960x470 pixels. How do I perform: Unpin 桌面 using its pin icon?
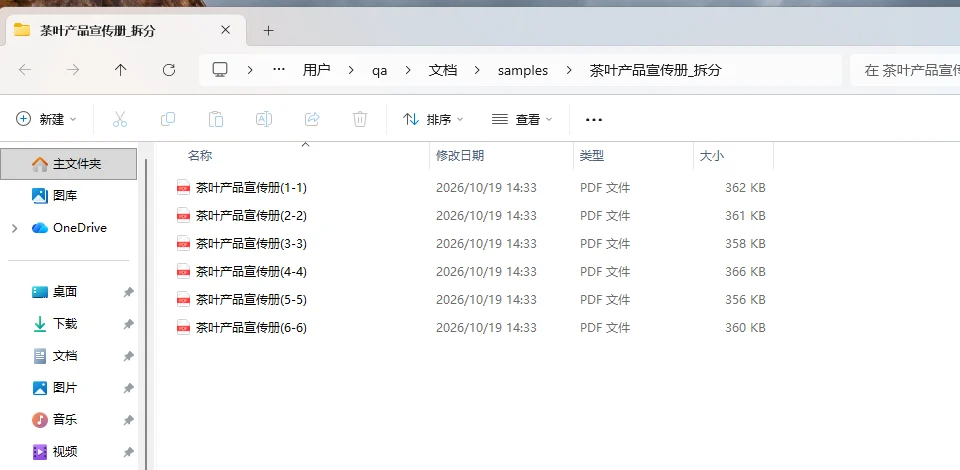pos(128,293)
